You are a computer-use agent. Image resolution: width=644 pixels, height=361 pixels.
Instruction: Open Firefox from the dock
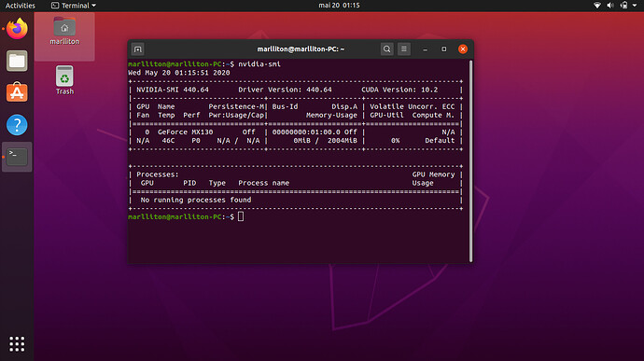[17, 29]
